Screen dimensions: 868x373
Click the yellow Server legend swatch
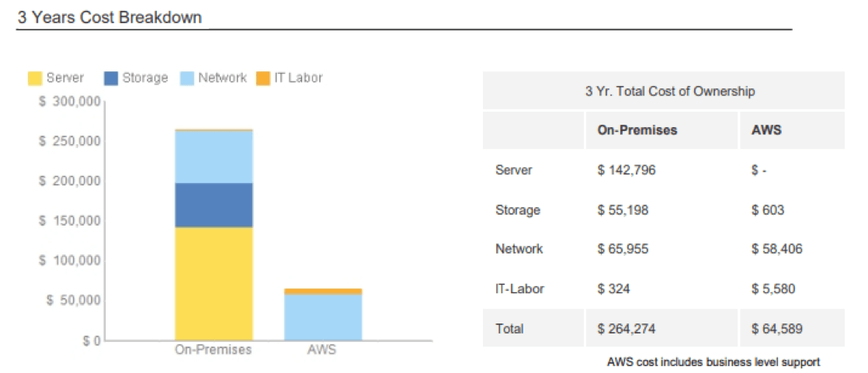(x=35, y=78)
